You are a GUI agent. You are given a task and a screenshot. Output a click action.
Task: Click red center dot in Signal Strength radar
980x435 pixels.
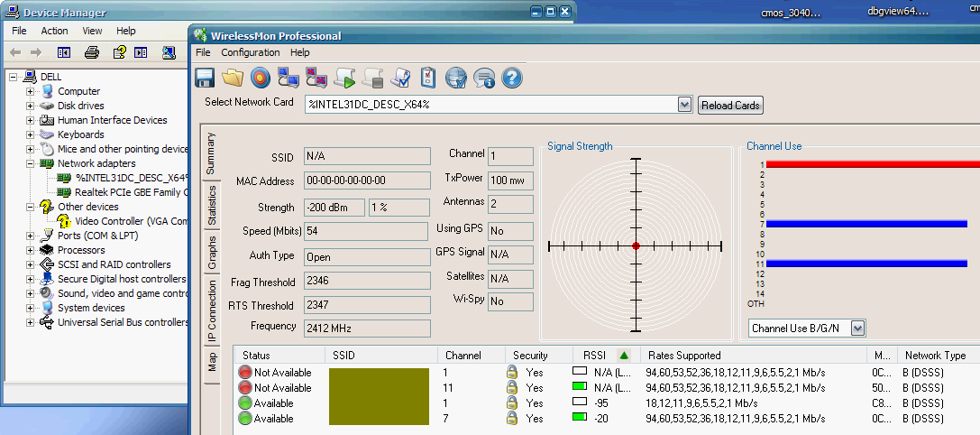636,246
